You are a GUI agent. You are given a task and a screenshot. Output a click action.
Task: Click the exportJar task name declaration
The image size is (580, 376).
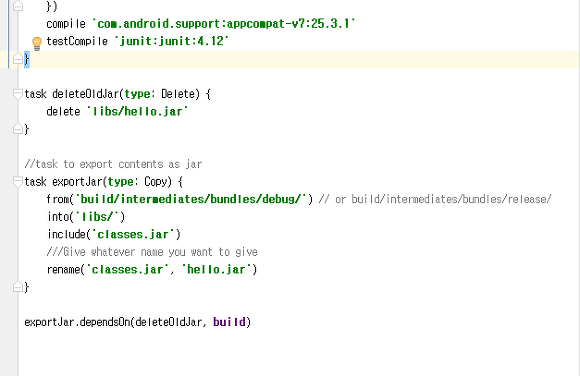tap(77, 182)
